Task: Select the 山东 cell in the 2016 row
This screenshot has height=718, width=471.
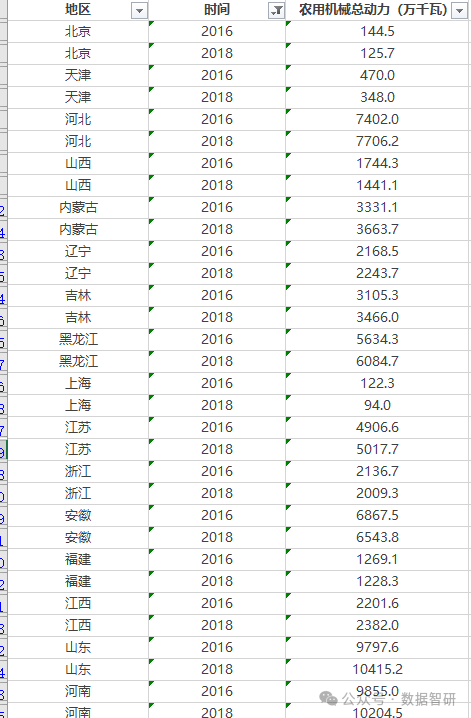Action: tap(78, 647)
